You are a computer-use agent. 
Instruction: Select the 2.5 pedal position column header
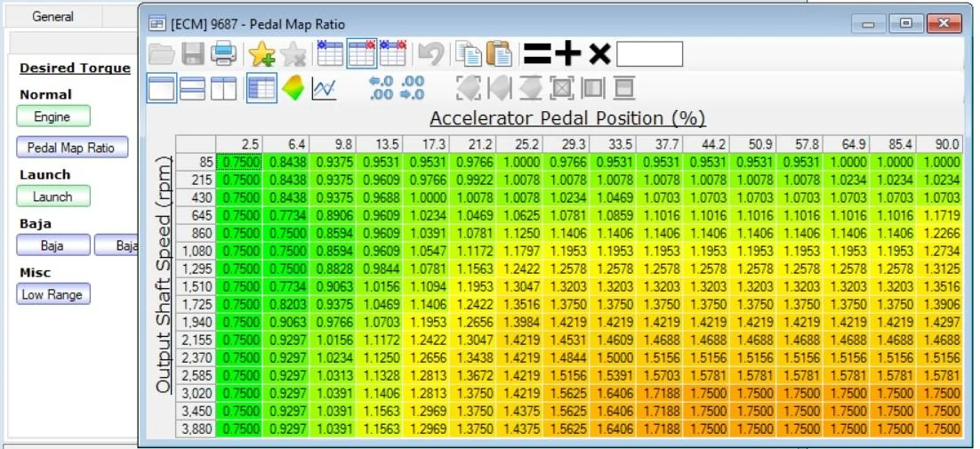pyautogui.click(x=238, y=145)
